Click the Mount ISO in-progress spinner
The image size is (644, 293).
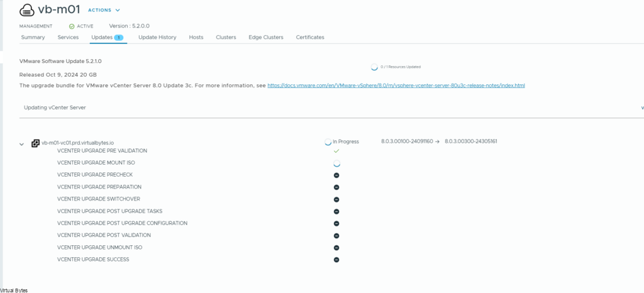(336, 163)
